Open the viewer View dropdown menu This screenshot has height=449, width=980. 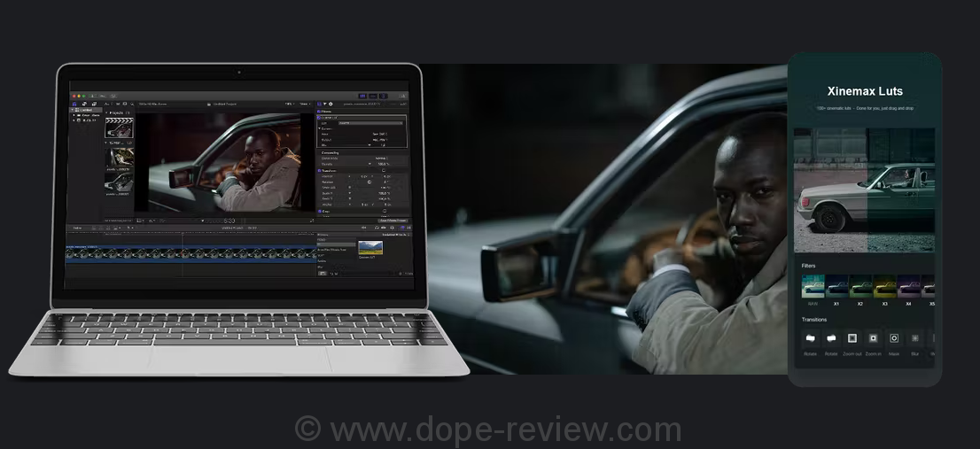[x=306, y=104]
